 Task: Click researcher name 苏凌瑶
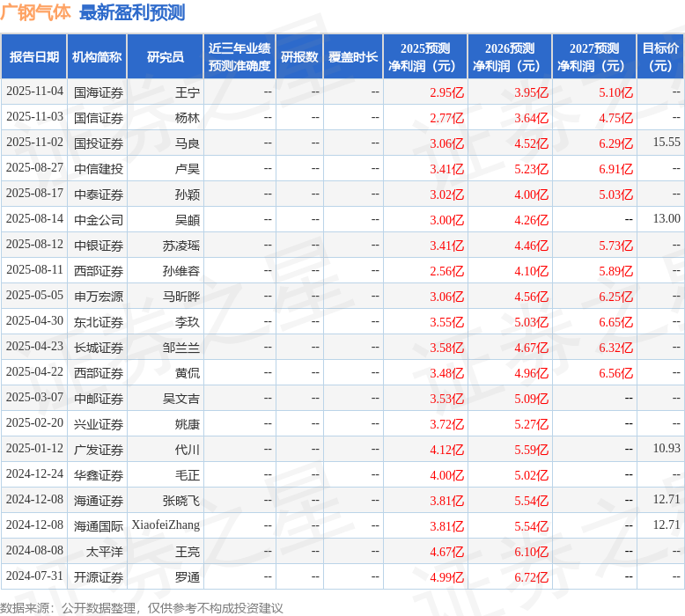coord(181,246)
